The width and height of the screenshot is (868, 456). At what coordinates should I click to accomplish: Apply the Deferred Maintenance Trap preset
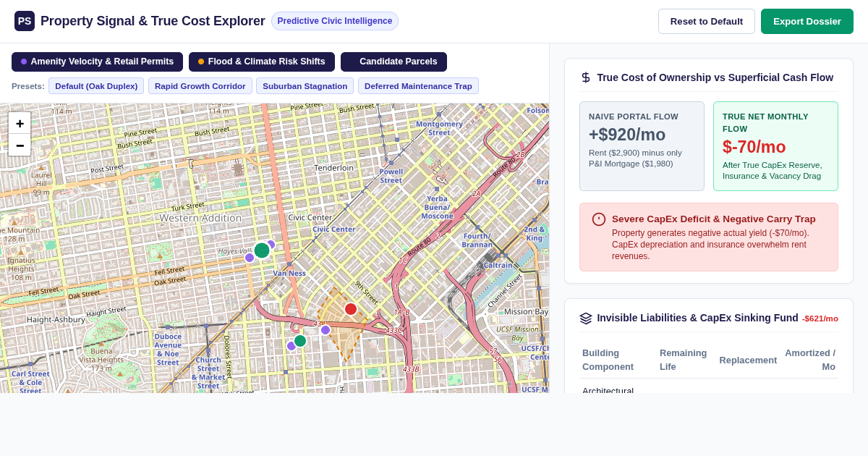point(418,86)
